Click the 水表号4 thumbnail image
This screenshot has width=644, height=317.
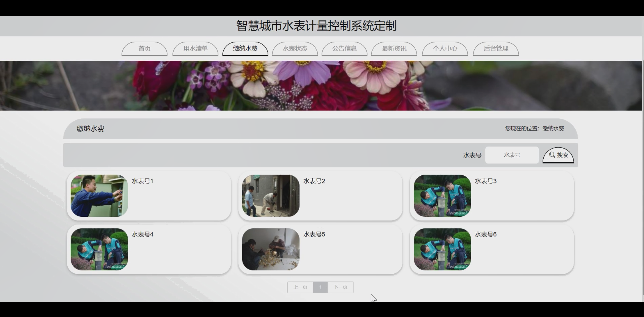tap(99, 249)
